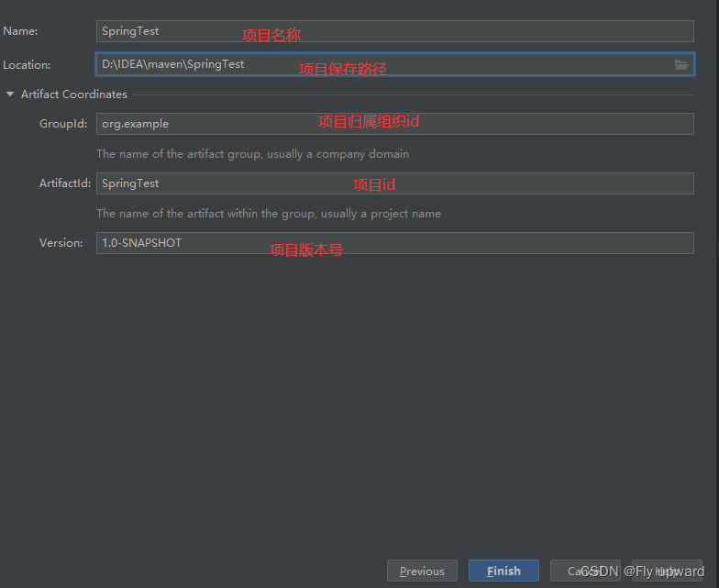719x588 pixels.
Task: Click the Location: label
Action: pyautogui.click(x=27, y=65)
